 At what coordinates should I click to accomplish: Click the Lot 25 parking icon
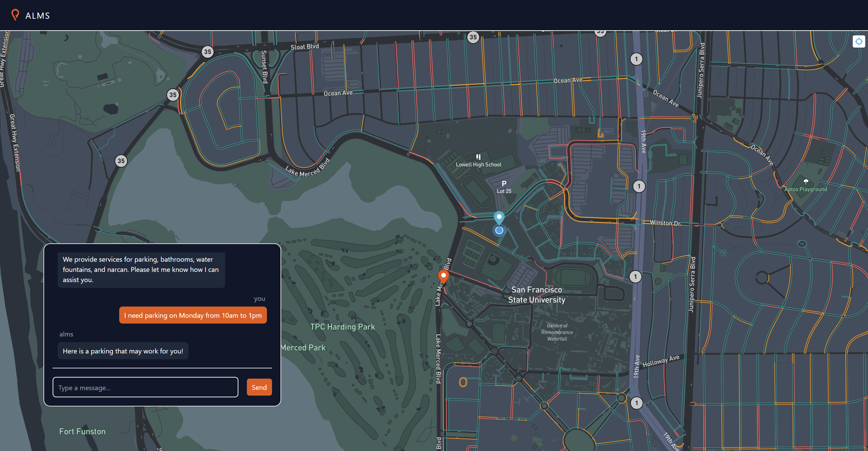[504, 184]
